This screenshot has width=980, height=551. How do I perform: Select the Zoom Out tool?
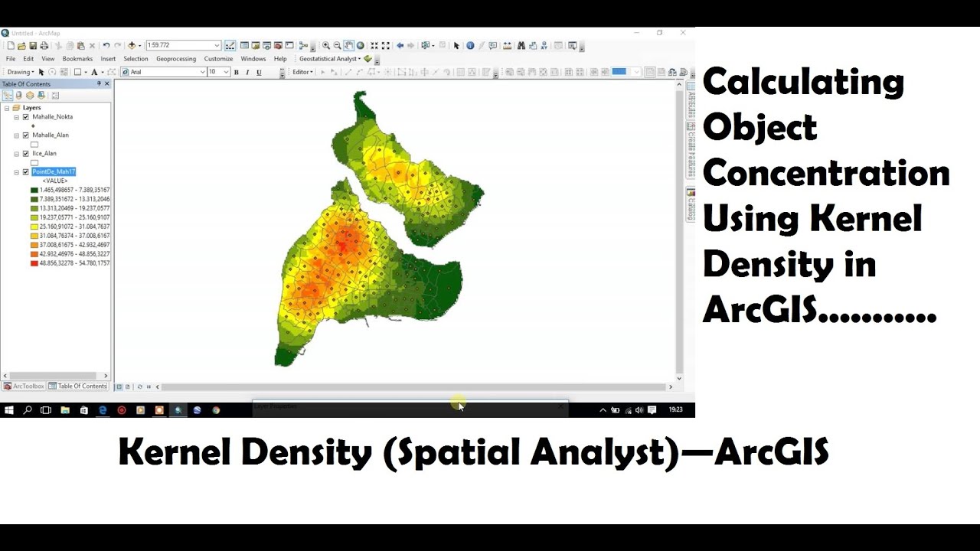pos(337,46)
